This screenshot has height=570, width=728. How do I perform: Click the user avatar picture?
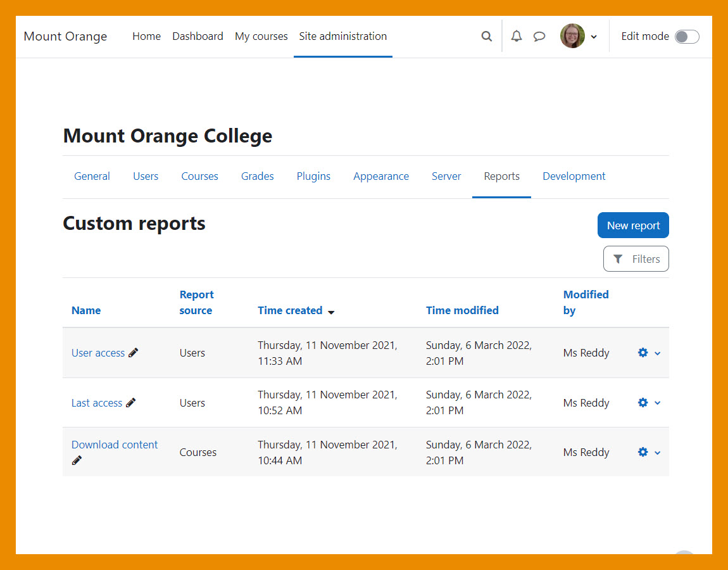click(x=572, y=37)
